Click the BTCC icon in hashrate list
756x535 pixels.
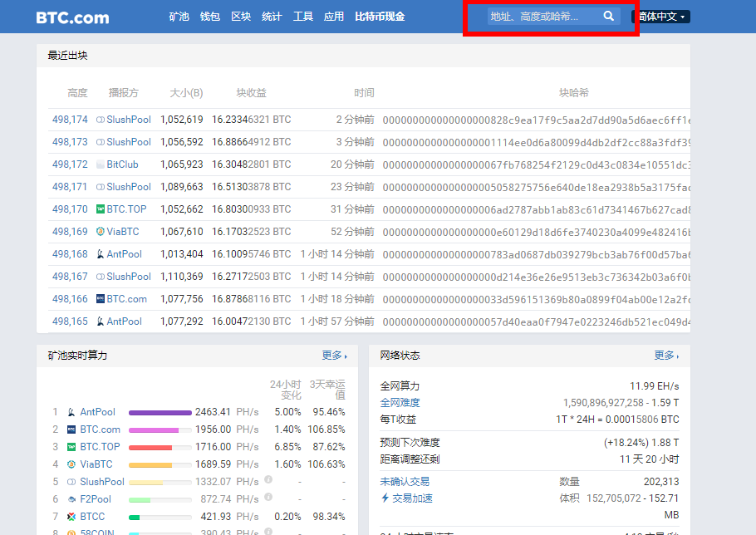pos(71,517)
